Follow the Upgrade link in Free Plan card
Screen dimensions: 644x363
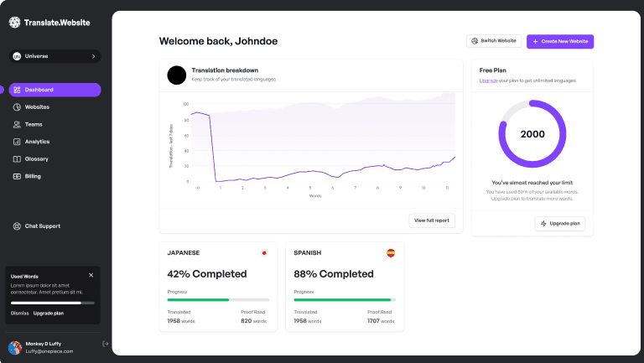point(488,80)
